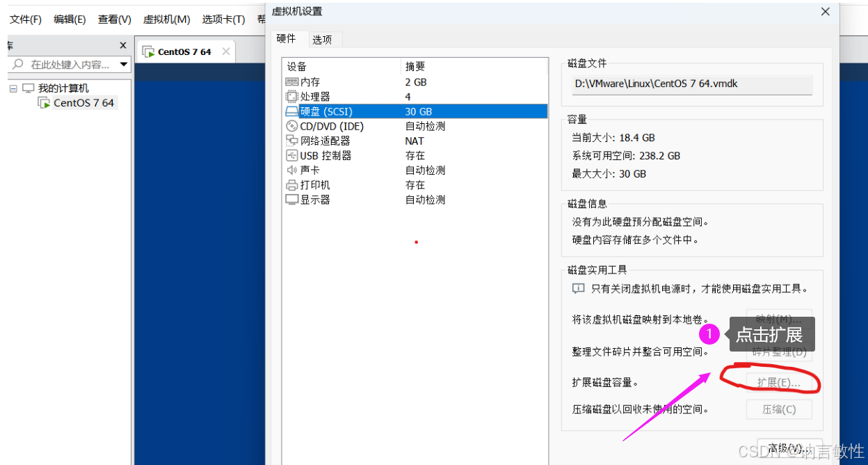The image size is (868, 465).
Task: Click 自动检测 in the 显示器 row
Action: coord(425,200)
